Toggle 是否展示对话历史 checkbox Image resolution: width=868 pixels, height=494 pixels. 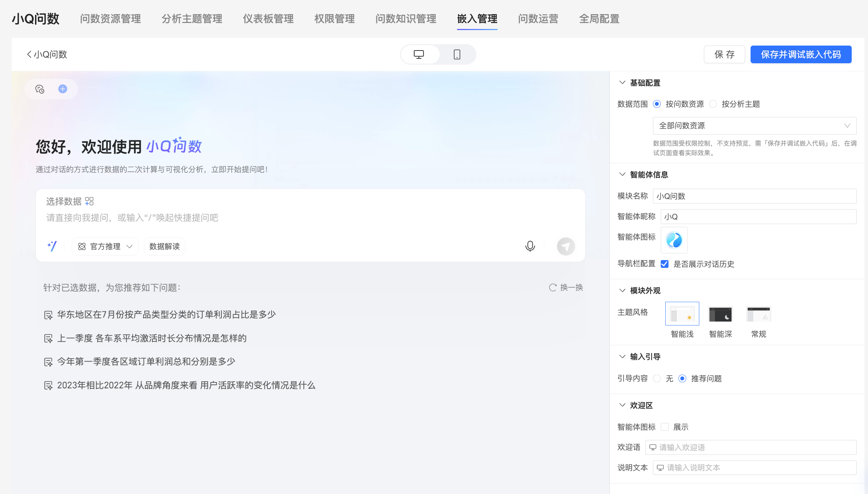click(665, 264)
